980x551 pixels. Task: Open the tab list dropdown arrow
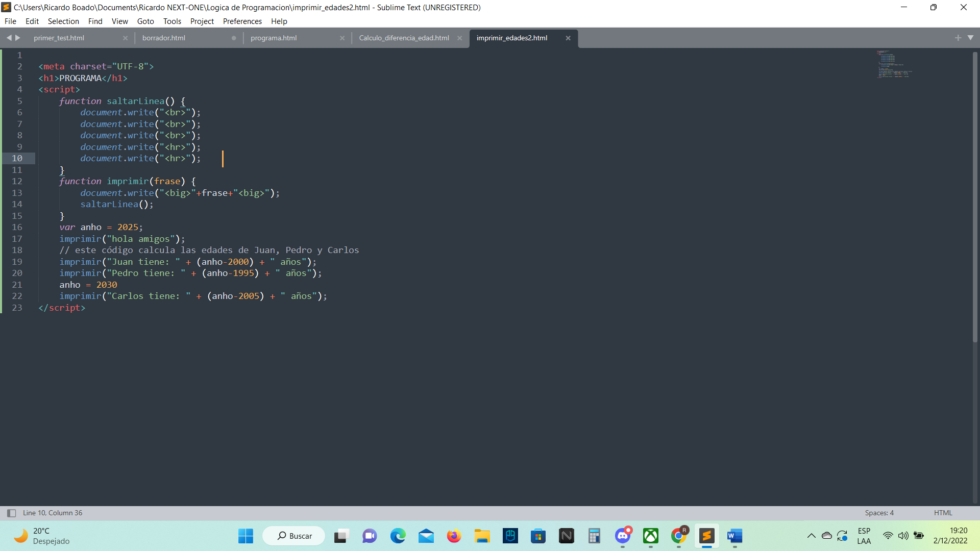pyautogui.click(x=970, y=38)
